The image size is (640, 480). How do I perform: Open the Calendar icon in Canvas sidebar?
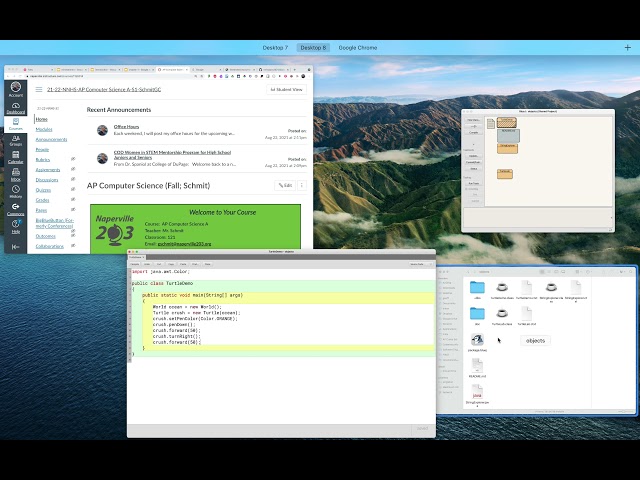16,158
